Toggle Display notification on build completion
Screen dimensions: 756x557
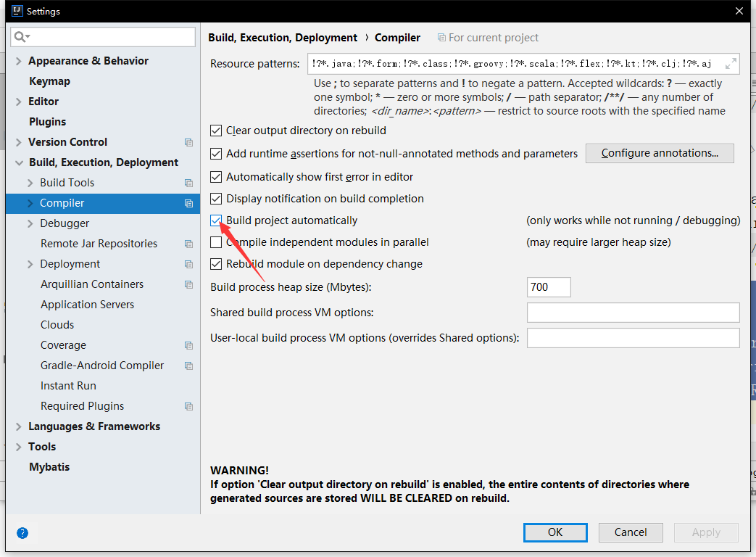pyautogui.click(x=216, y=199)
